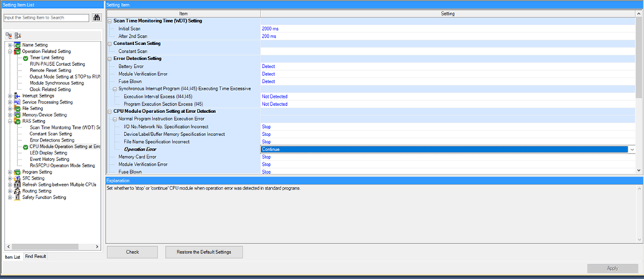Click the Item column header
The height and width of the screenshot is (279, 644).
pyautogui.click(x=184, y=14)
